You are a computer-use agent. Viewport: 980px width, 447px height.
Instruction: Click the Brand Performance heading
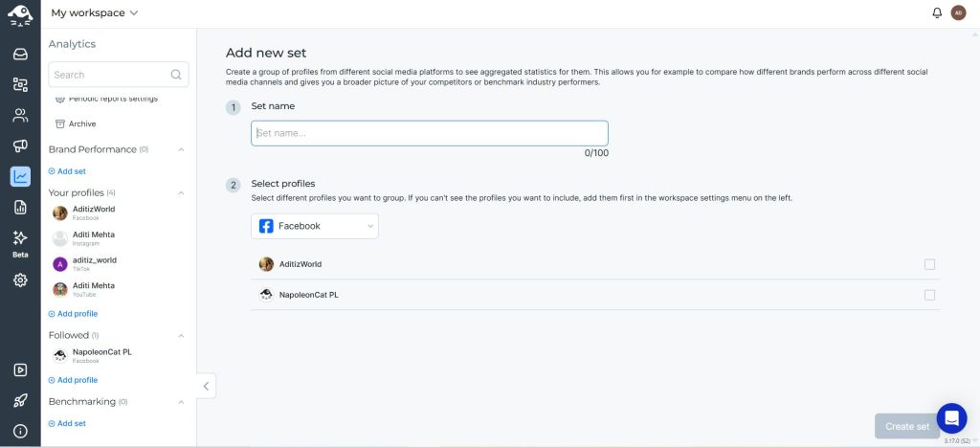(93, 149)
